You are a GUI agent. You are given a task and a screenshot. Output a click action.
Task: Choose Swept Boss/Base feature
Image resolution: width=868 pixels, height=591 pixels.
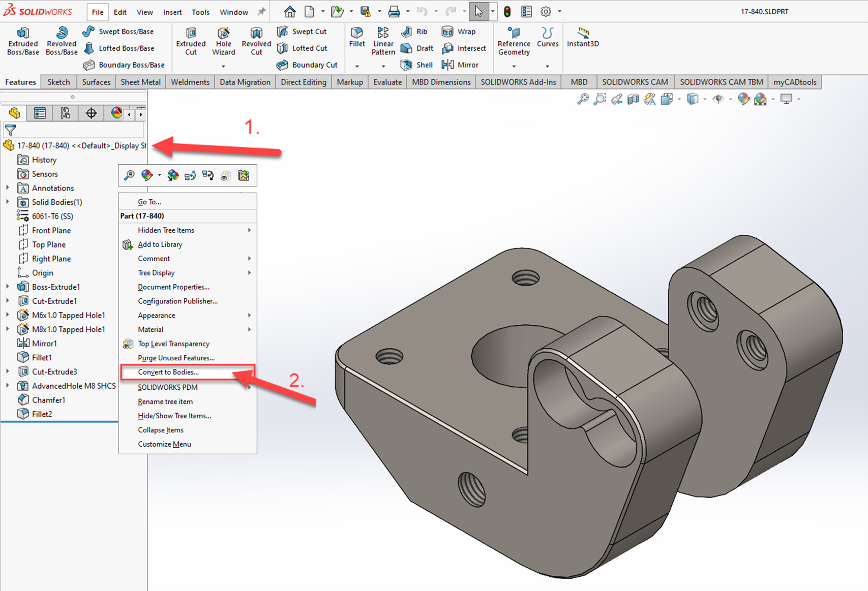point(118,32)
